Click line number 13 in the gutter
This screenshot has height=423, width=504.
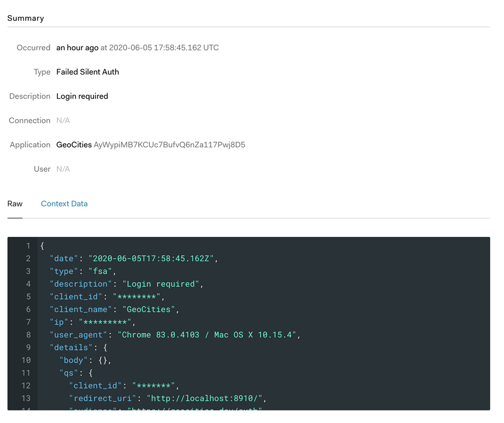point(26,398)
